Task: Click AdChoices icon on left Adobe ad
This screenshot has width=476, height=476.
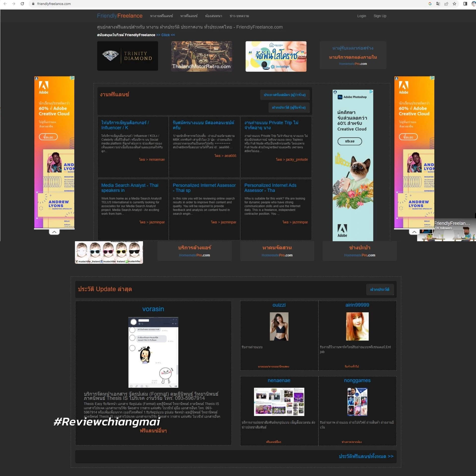Action: tap(72, 78)
